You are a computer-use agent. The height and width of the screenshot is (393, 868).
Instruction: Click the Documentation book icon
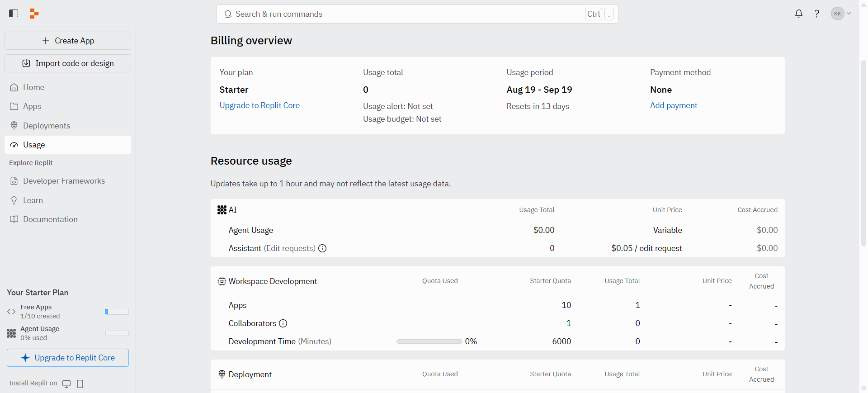click(x=14, y=219)
